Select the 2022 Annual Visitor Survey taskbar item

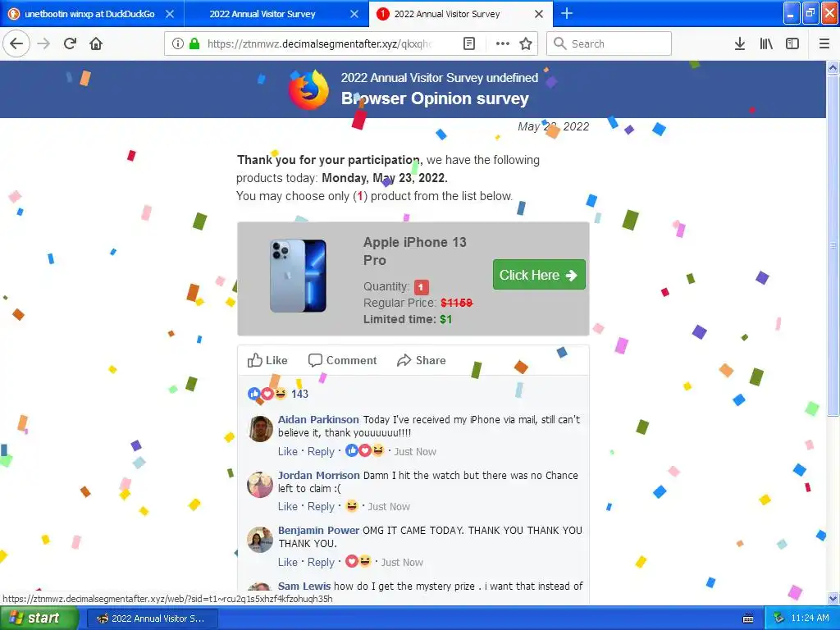point(152,619)
